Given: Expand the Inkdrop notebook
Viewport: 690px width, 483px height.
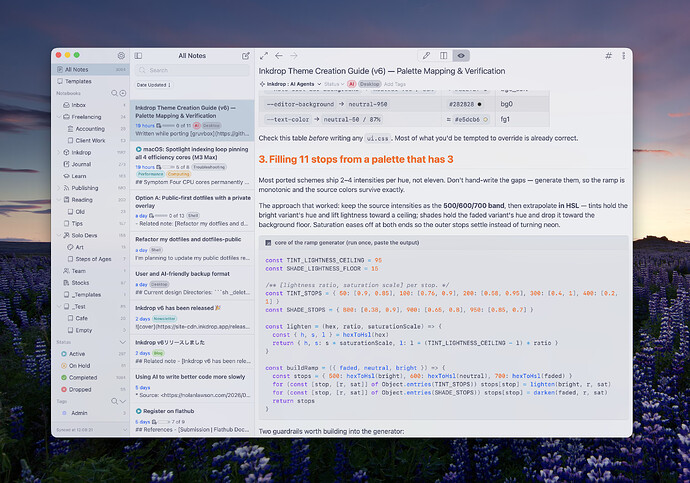Looking at the screenshot, I should [x=59, y=152].
